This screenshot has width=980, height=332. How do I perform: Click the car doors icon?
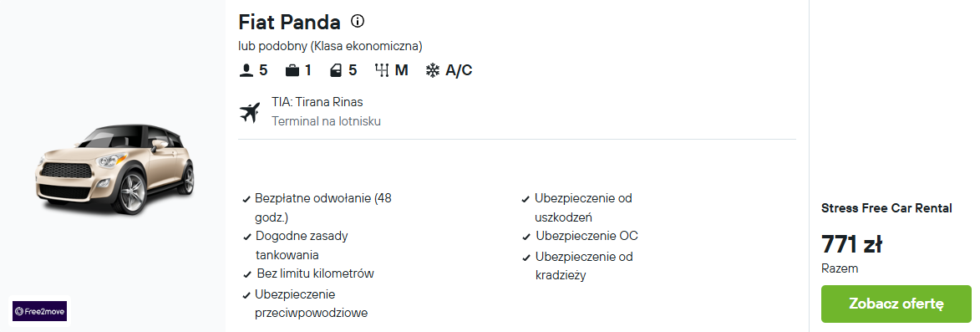click(x=336, y=70)
